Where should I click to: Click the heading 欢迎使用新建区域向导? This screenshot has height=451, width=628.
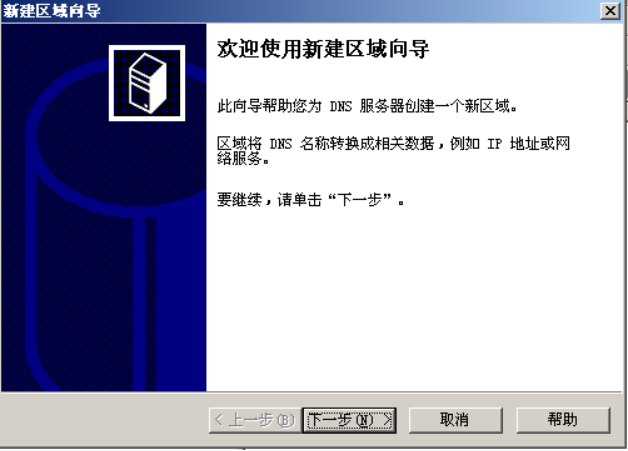click(323, 50)
